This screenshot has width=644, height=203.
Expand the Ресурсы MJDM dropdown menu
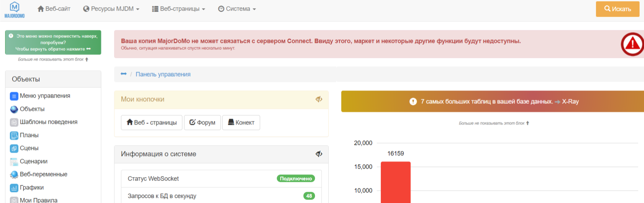coord(111,9)
